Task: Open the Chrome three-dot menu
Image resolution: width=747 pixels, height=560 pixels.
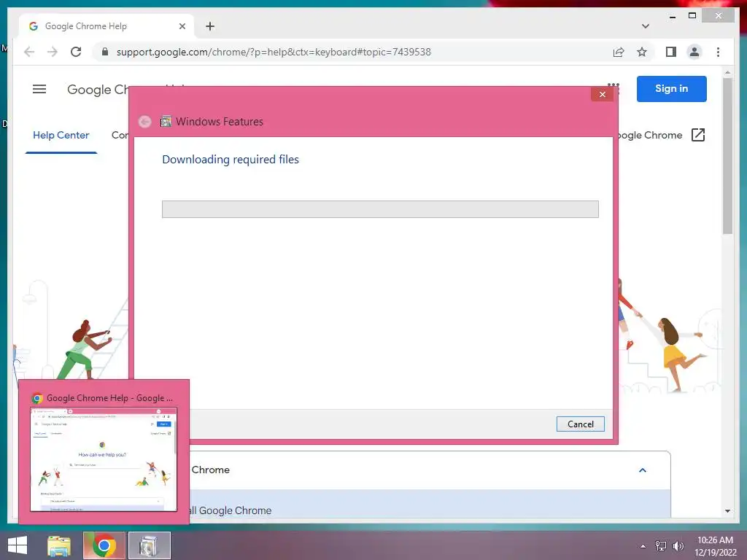Action: [718, 52]
